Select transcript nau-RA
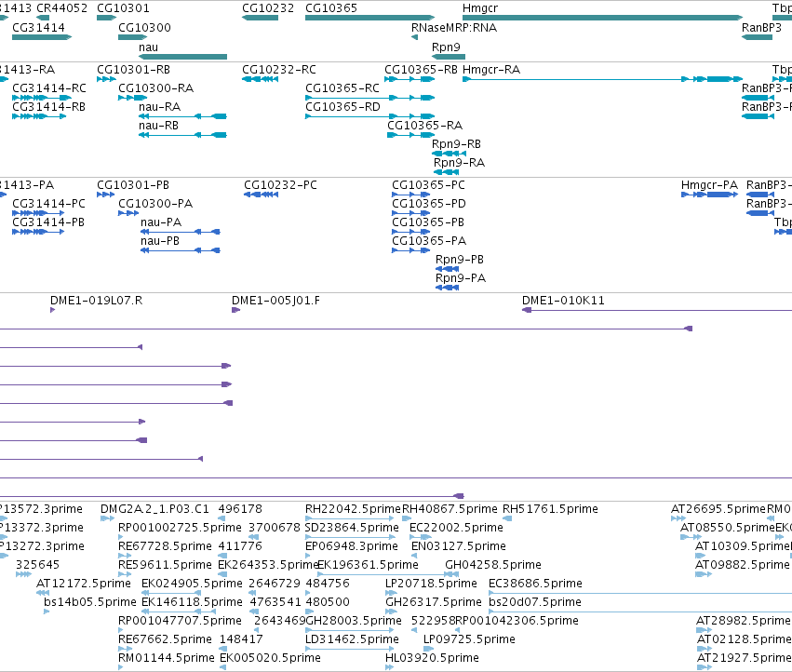The width and height of the screenshot is (792, 672). click(159, 107)
